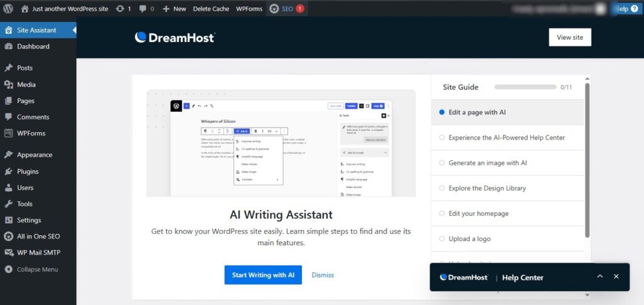
Task: Open Just another WordPress site link
Action: pos(70,9)
